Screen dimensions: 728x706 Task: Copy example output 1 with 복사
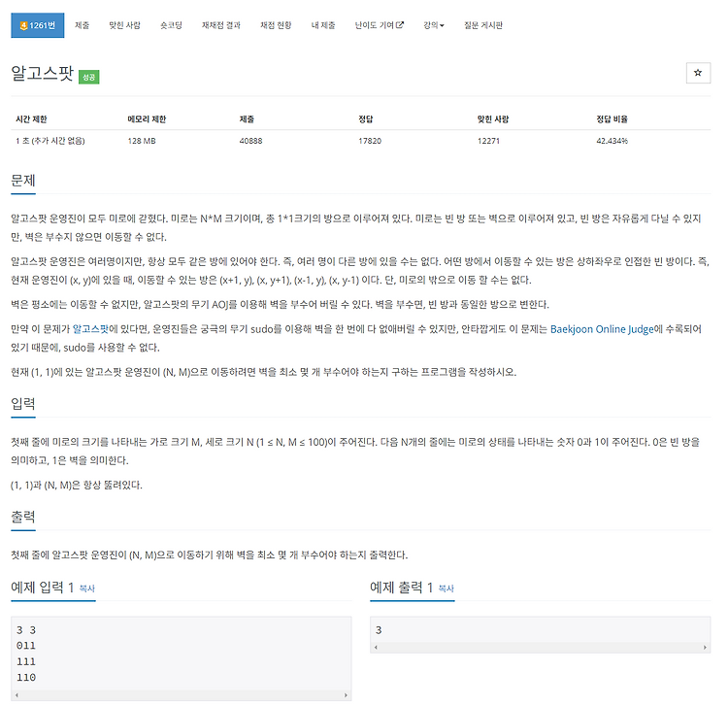coord(447,588)
